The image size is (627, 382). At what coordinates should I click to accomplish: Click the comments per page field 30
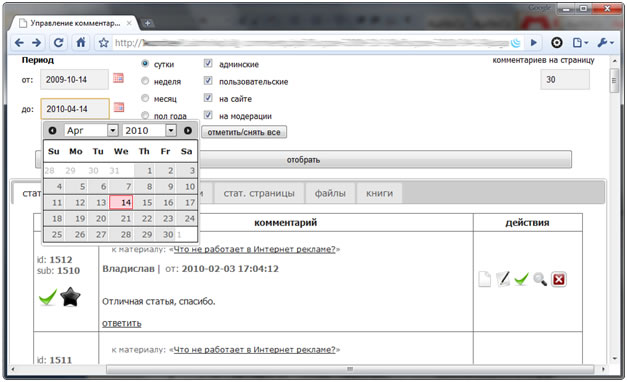(x=565, y=80)
